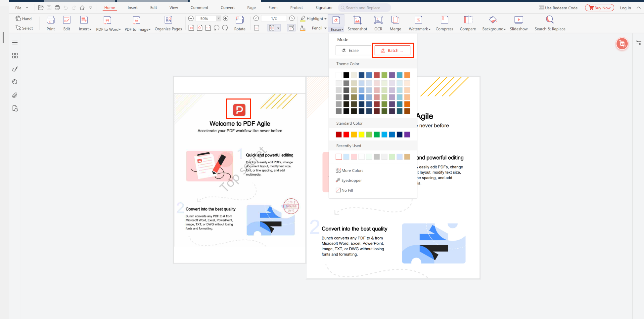Select the Eyedropper color picker

point(349,180)
